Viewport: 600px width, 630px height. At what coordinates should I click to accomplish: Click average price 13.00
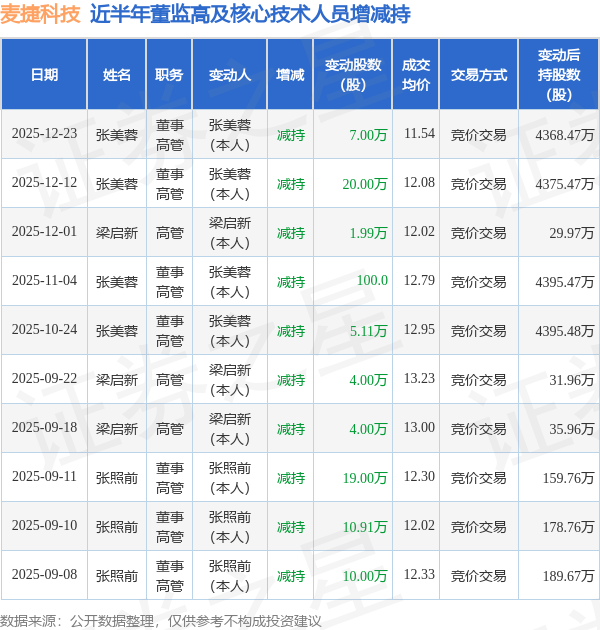tap(419, 428)
